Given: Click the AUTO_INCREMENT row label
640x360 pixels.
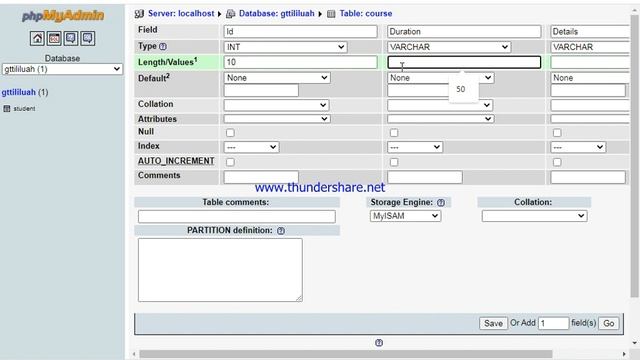Looking at the screenshot, I should tap(176, 161).
